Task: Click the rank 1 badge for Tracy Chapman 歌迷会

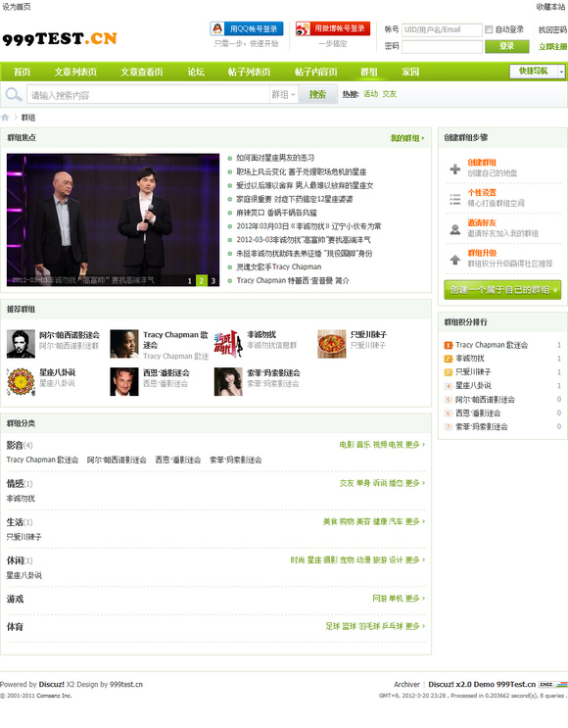Action: [449, 345]
